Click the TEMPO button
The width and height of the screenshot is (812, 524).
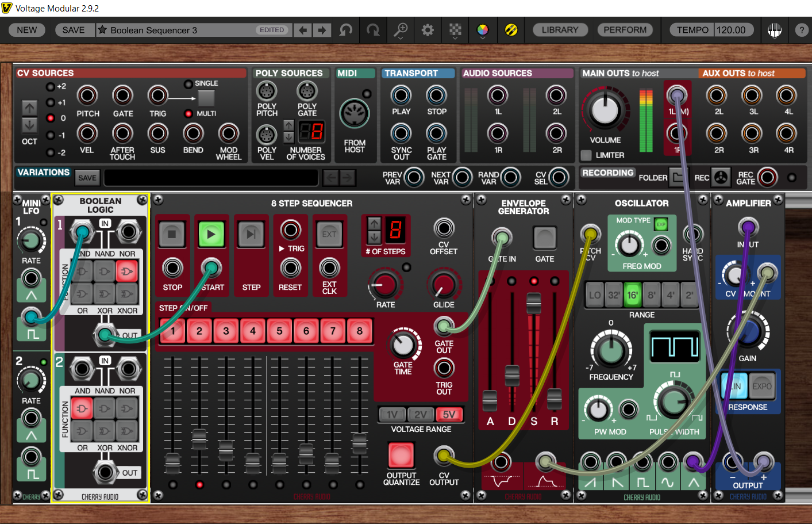692,30
